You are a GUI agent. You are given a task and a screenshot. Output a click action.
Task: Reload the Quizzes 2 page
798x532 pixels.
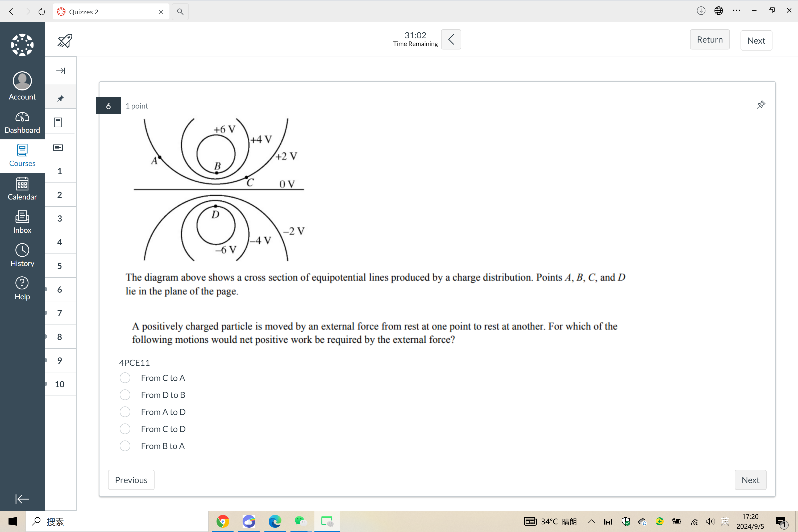[42, 11]
